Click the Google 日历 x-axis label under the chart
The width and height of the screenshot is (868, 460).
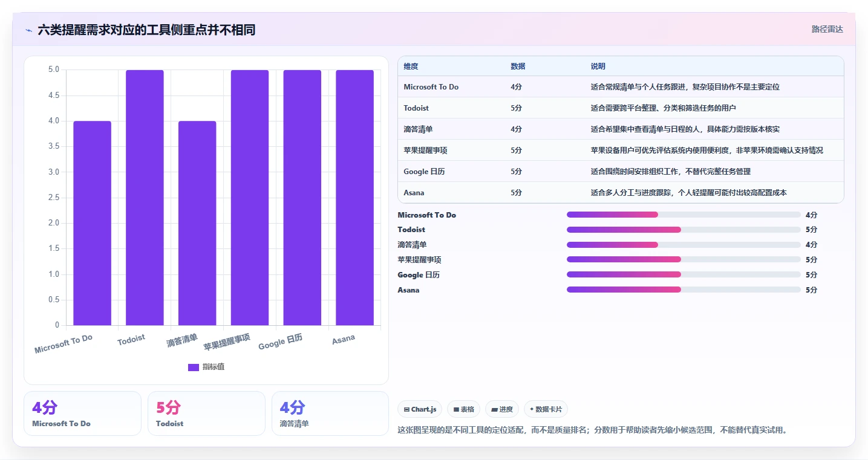pyautogui.click(x=281, y=342)
